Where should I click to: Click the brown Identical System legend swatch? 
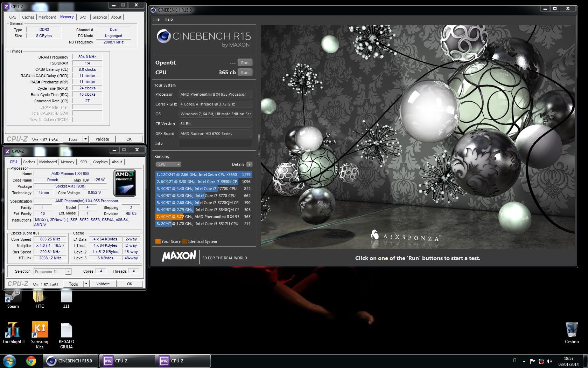184,241
